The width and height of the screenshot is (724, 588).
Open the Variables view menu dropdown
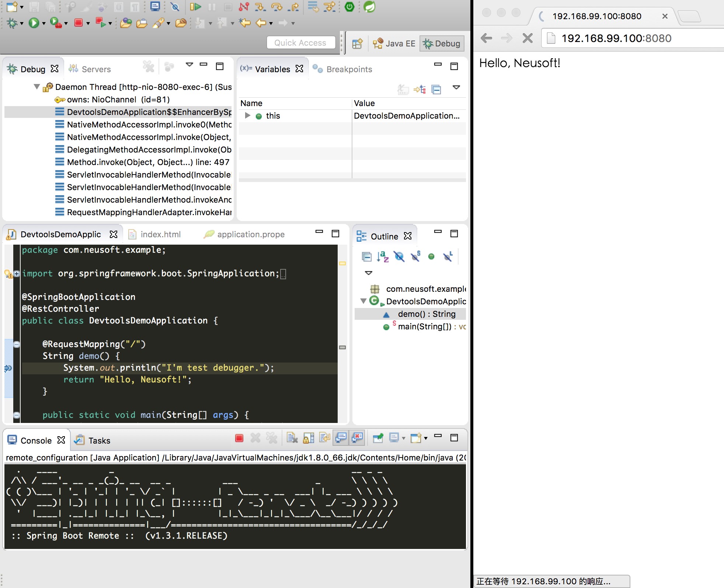(x=456, y=87)
